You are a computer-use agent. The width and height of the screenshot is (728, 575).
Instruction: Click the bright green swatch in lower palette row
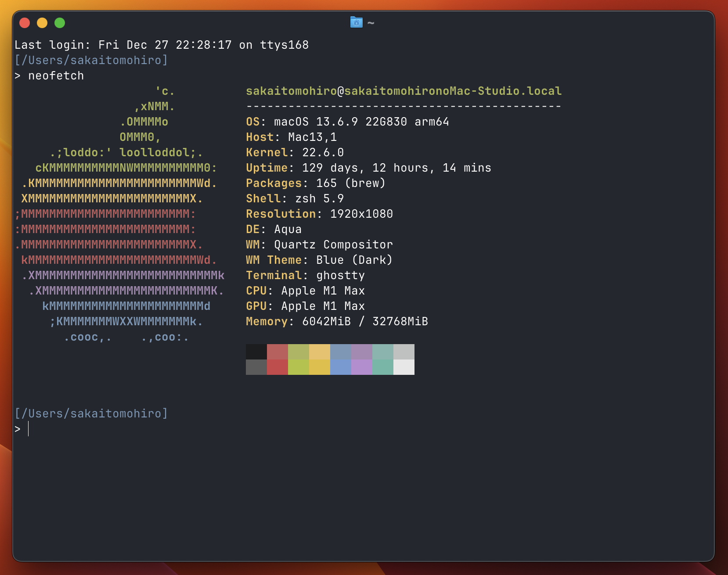coord(299,367)
